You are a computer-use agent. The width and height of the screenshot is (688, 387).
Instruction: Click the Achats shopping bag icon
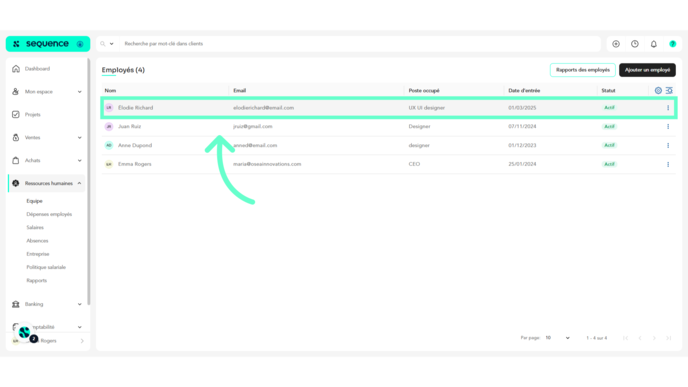point(16,160)
